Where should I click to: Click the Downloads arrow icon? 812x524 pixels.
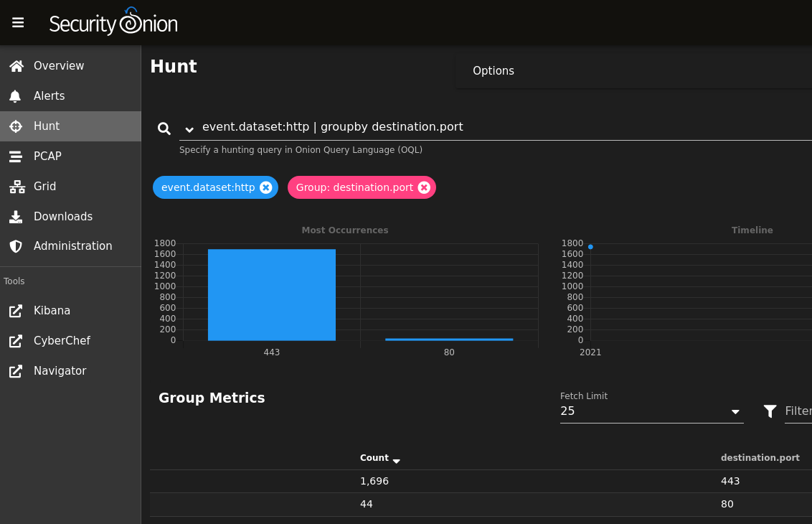(x=16, y=217)
